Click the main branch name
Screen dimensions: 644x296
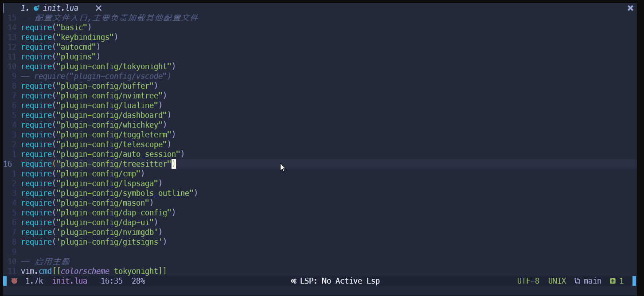[x=593, y=281]
